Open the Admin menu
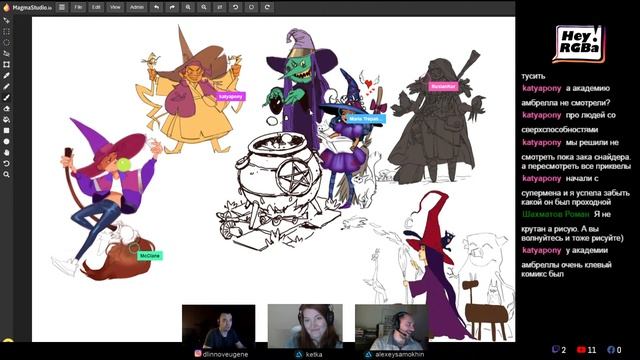The height and width of the screenshot is (360, 640). click(136, 7)
